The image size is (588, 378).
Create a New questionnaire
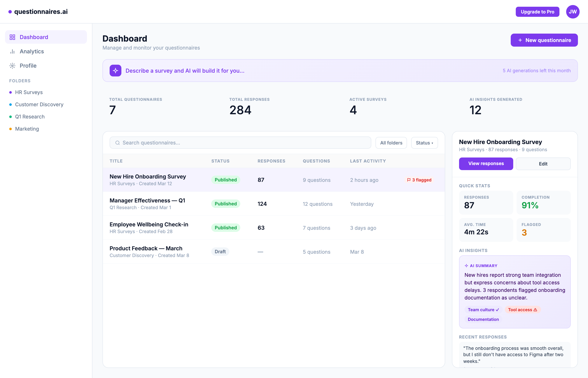[x=544, y=40]
